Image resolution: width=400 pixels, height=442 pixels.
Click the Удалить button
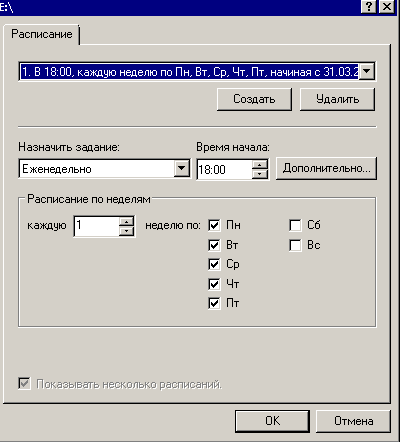pyautogui.click(x=337, y=99)
